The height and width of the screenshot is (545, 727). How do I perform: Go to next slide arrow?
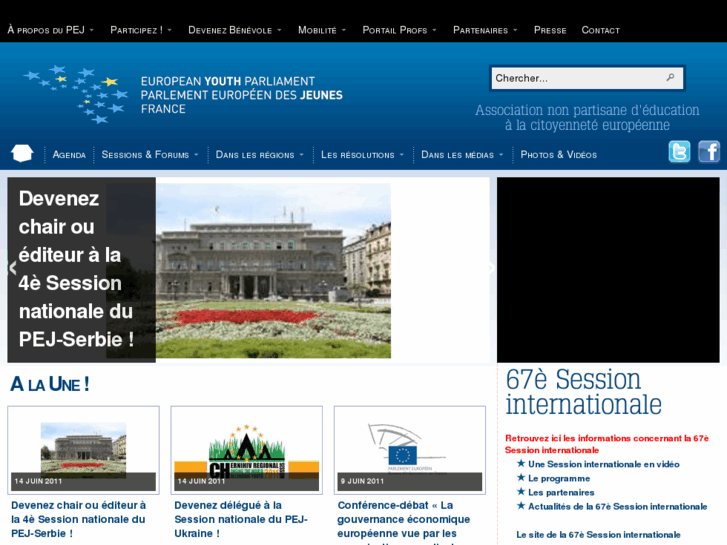coord(491,268)
